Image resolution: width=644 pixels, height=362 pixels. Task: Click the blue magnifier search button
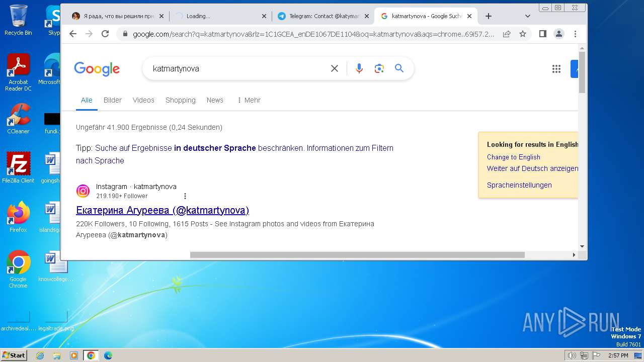point(399,68)
